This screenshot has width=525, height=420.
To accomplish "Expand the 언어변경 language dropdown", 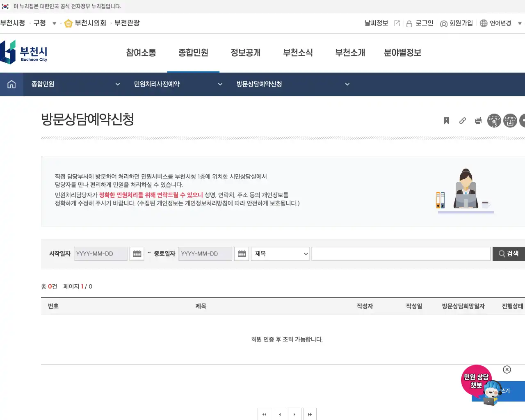I will 520,23.
